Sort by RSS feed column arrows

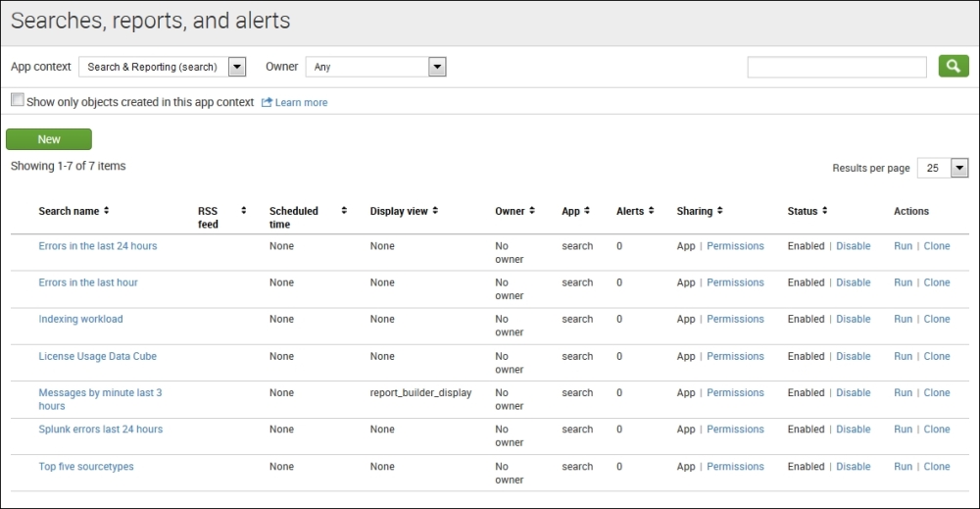pos(243,211)
